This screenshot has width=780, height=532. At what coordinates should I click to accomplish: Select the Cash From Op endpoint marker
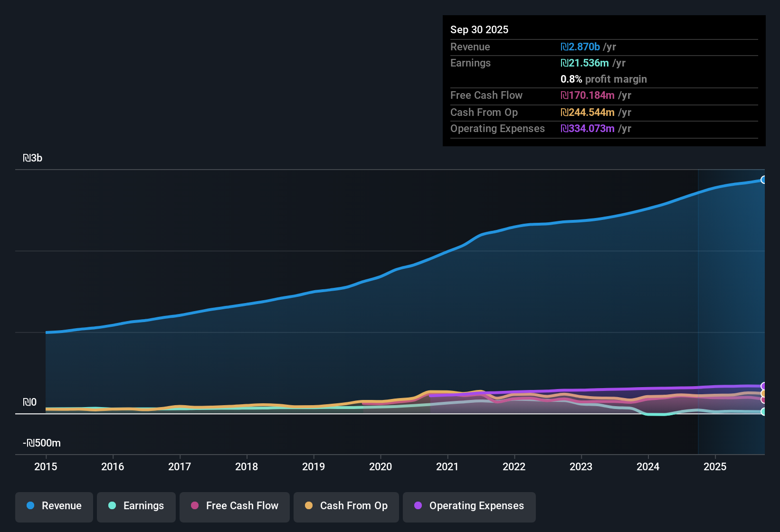(x=763, y=394)
